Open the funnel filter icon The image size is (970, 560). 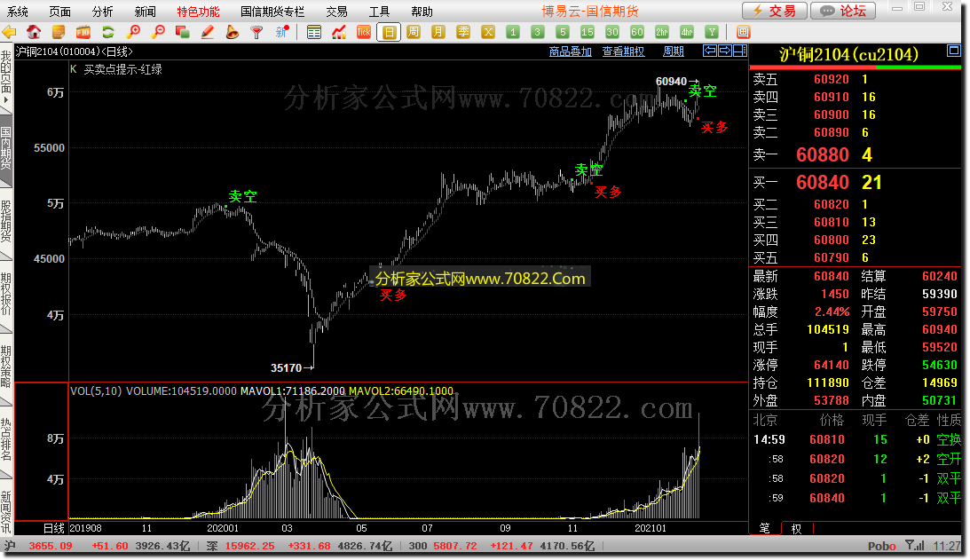pyautogui.click(x=256, y=32)
